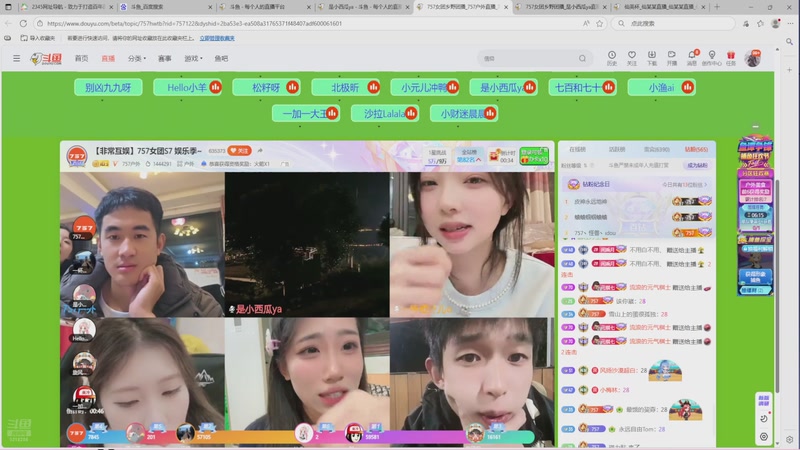Click the 成为钻粉 button
Screen dimensions: 800x450
click(x=697, y=165)
